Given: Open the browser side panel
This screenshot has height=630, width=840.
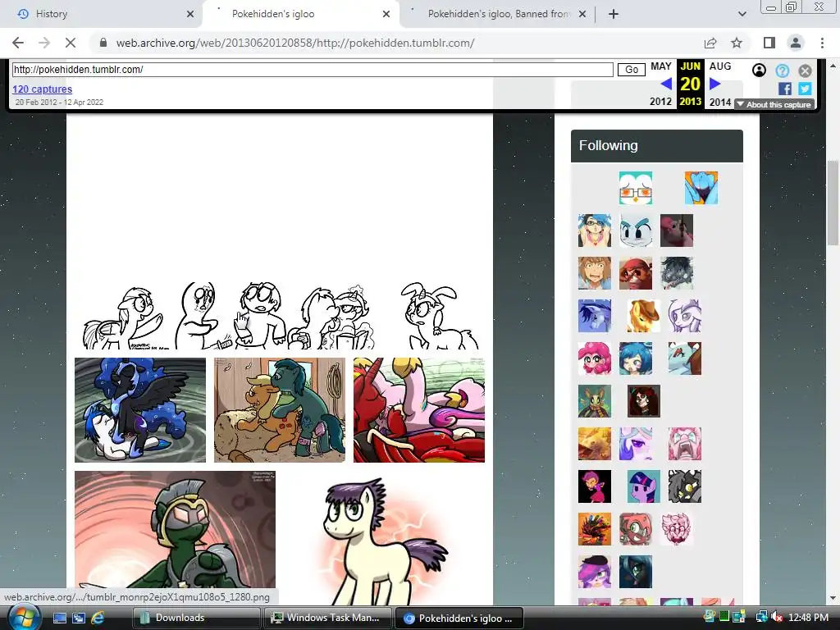Looking at the screenshot, I should (x=769, y=43).
